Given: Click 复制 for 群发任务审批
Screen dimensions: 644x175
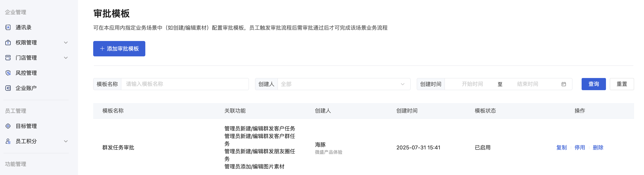Looking at the screenshot, I should [x=561, y=147].
